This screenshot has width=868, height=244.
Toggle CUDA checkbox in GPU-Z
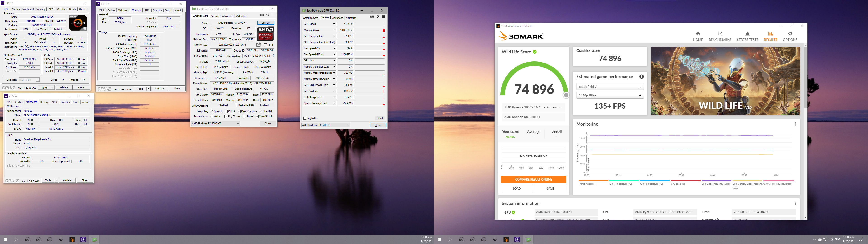[x=226, y=111]
